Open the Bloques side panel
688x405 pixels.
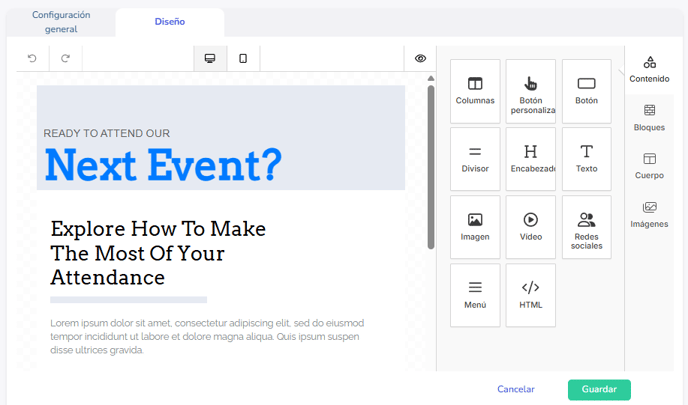point(649,117)
